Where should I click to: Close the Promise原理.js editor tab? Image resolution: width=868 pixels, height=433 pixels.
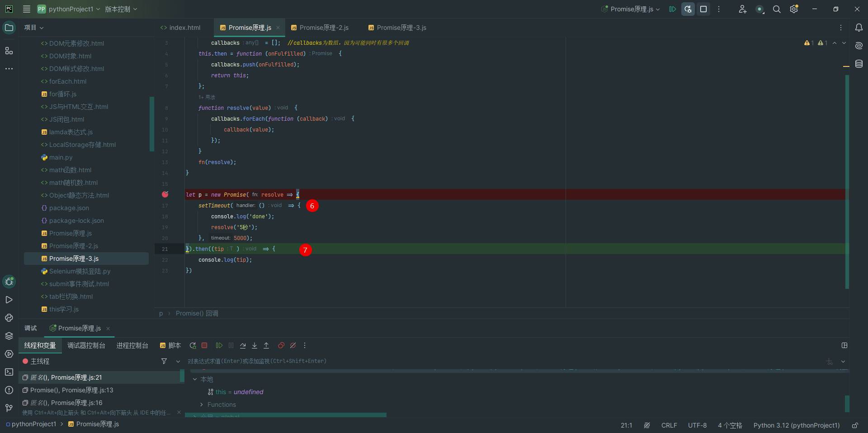pyautogui.click(x=278, y=28)
